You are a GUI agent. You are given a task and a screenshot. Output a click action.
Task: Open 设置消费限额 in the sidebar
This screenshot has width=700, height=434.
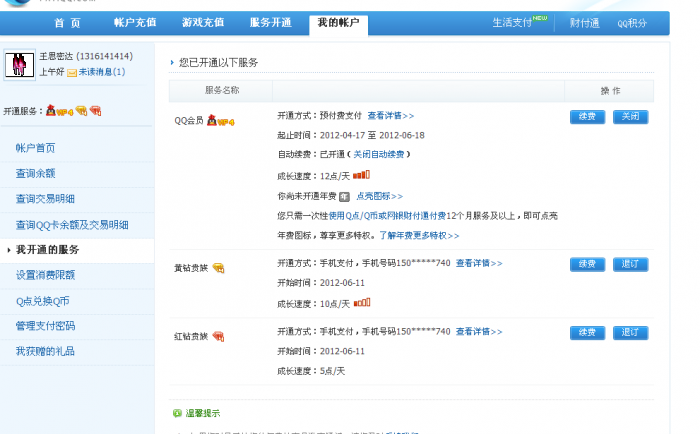(x=45, y=275)
